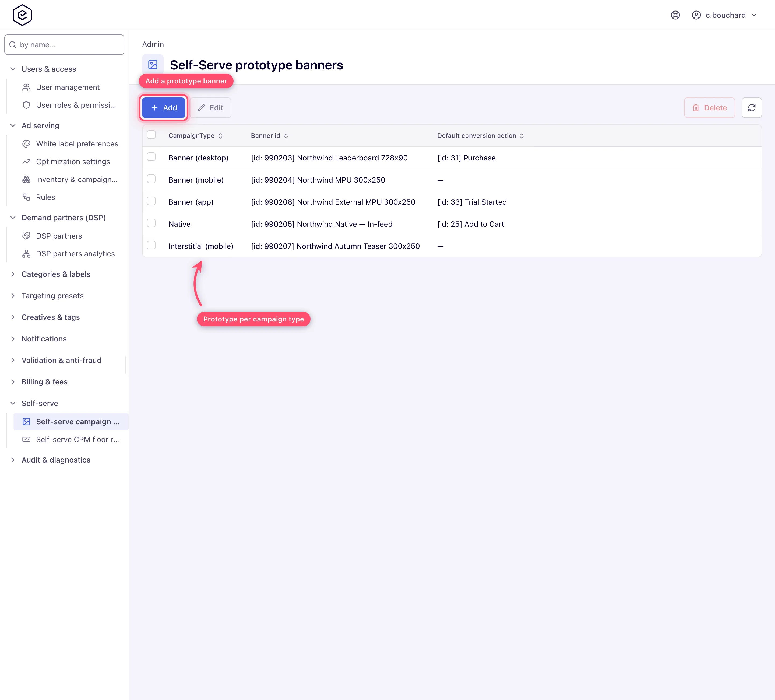Viewport: 775px width, 700px height.
Task: Click the Admin breadcrumb
Action: [x=153, y=44]
